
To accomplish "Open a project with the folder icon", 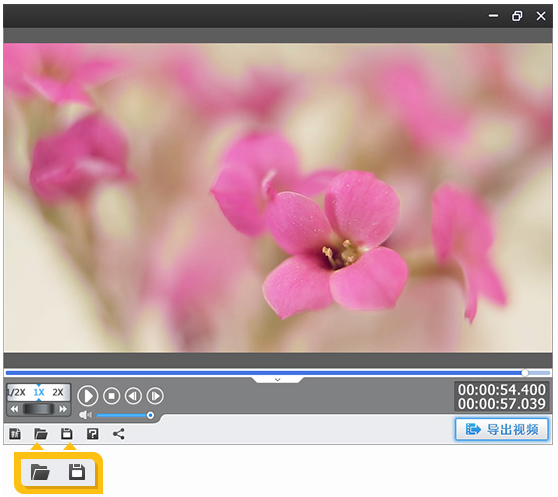I will (41, 434).
